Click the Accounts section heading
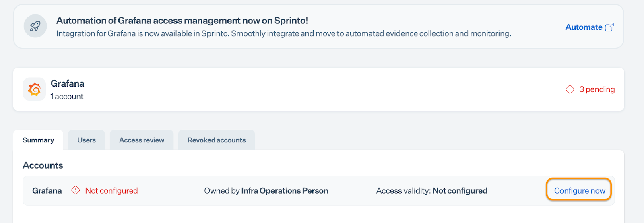Image resolution: width=644 pixels, height=223 pixels. tap(43, 165)
